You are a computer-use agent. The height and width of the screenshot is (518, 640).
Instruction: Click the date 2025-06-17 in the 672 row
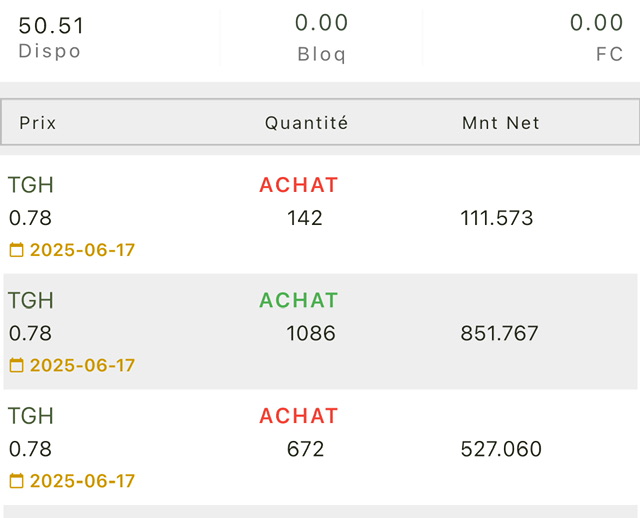82,481
